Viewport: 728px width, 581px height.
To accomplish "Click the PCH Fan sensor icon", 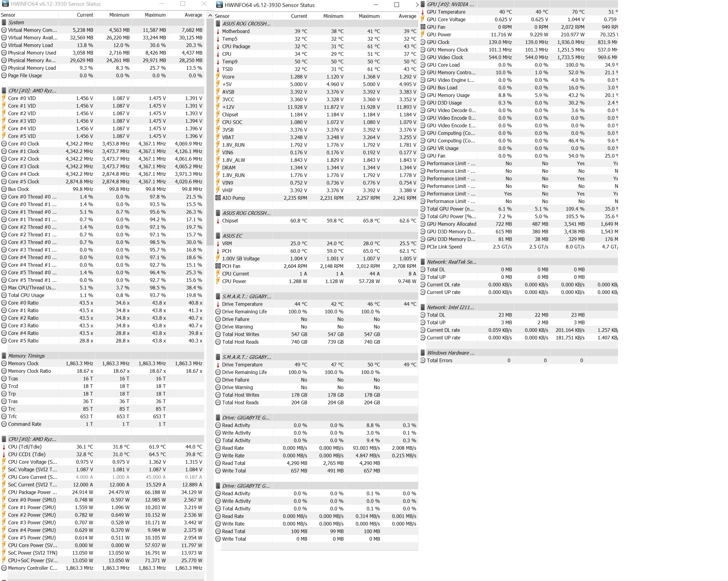I will [x=218, y=266].
